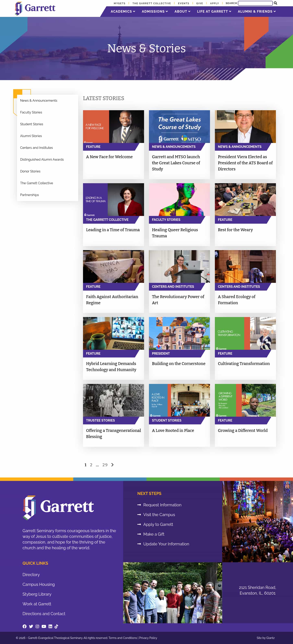Select Donor Stories sidebar category

click(30, 171)
